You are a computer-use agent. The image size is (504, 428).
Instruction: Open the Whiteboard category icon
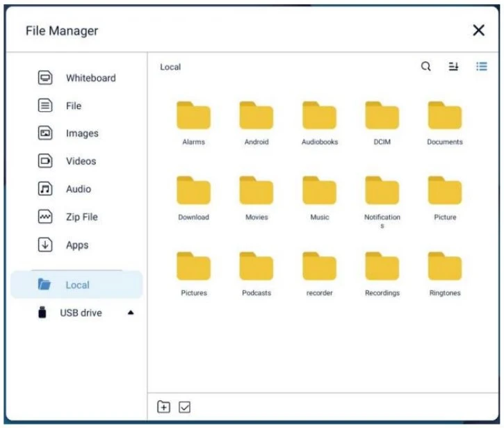coord(45,78)
